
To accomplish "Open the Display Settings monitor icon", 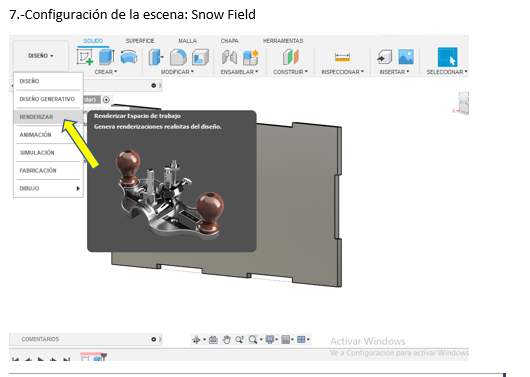I will tap(270, 339).
